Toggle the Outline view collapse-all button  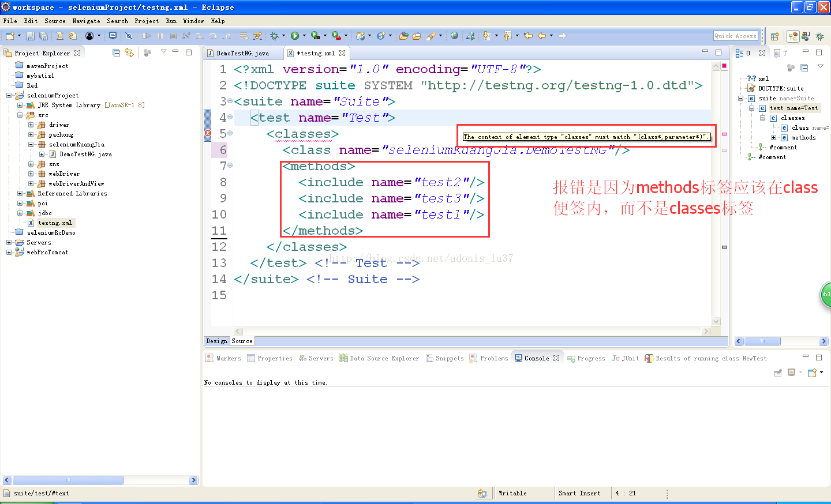coord(804,68)
